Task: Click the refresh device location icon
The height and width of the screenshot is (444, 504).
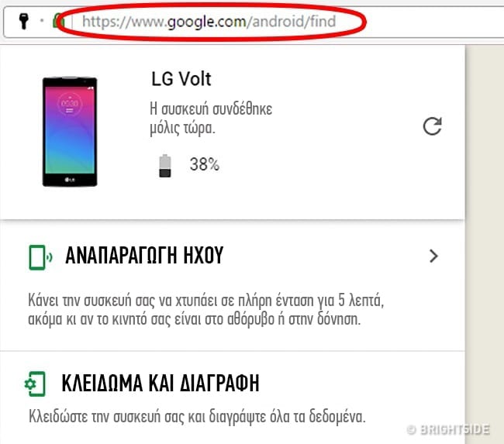Action: [433, 126]
